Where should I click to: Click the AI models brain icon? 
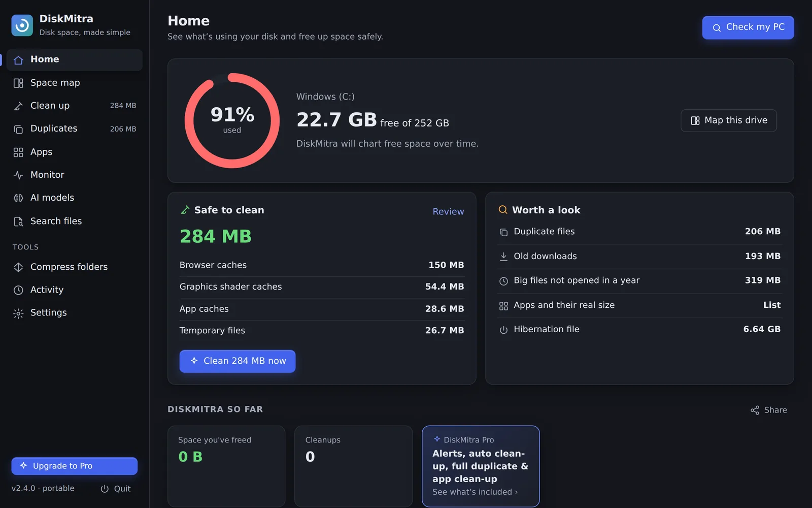[18, 198]
